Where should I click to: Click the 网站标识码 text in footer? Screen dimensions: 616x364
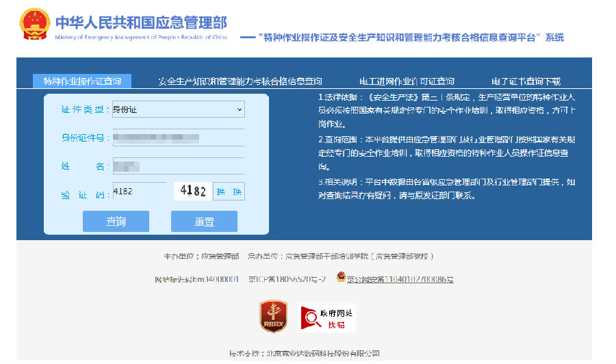tap(196, 279)
